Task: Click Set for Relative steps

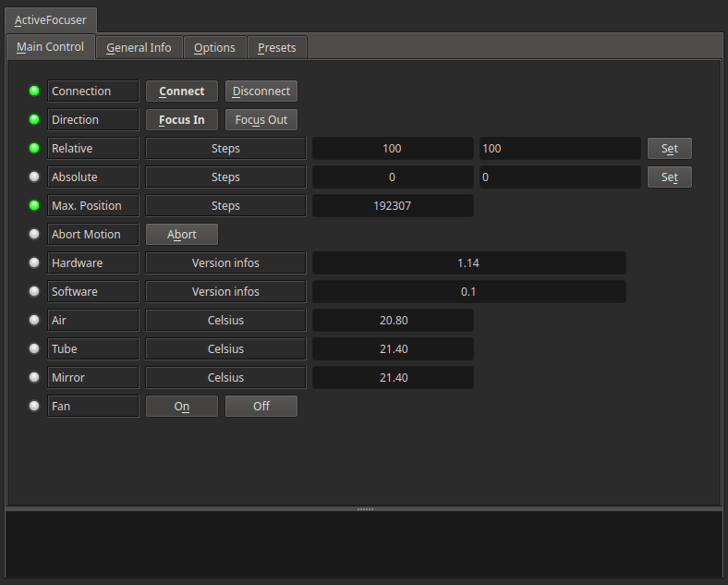Action: 670,149
